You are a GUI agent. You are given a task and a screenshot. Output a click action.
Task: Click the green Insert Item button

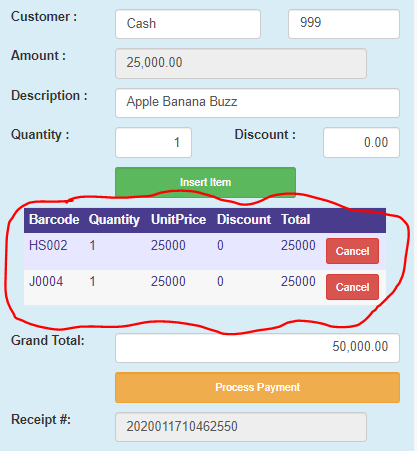(205, 182)
